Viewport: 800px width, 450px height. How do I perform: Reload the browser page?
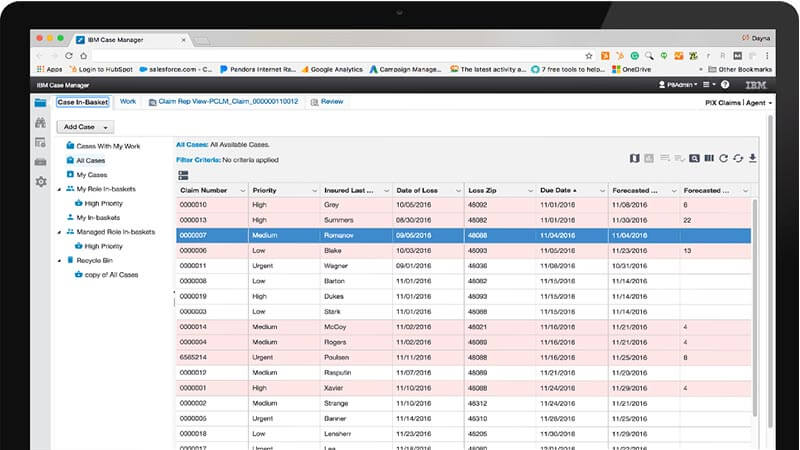[69, 56]
